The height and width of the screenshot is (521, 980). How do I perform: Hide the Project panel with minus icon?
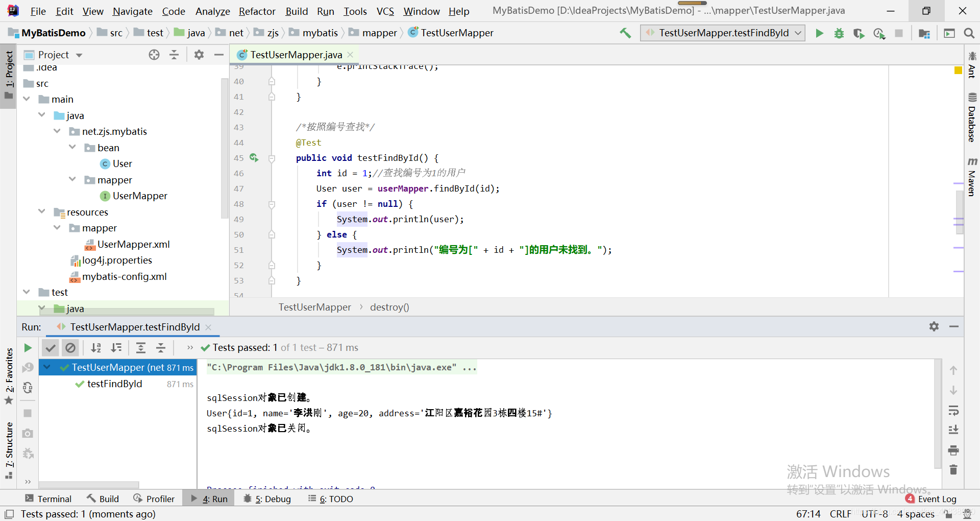pos(219,55)
